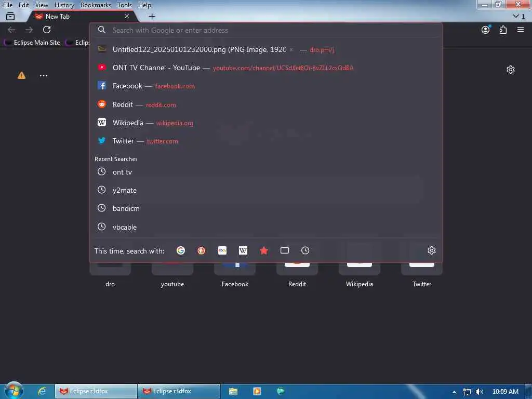This screenshot has height=399, width=532.
Task: Open the Facebook suggestion in dropdown
Action: coord(266,86)
